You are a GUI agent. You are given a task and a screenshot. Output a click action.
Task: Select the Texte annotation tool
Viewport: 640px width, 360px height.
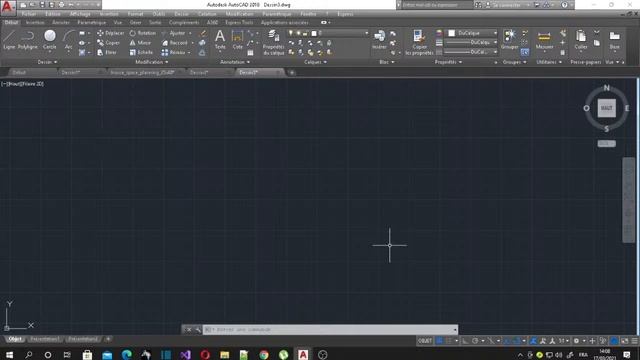[220, 40]
